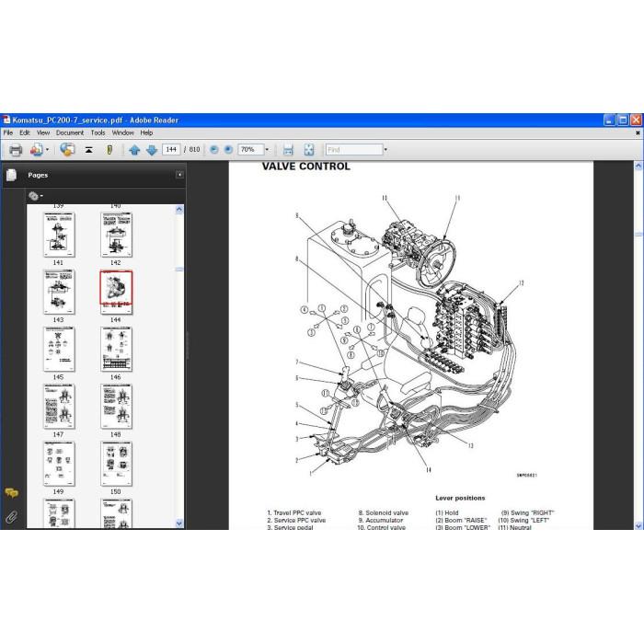644x644 pixels.
Task: Open the View menu
Action: (x=43, y=132)
